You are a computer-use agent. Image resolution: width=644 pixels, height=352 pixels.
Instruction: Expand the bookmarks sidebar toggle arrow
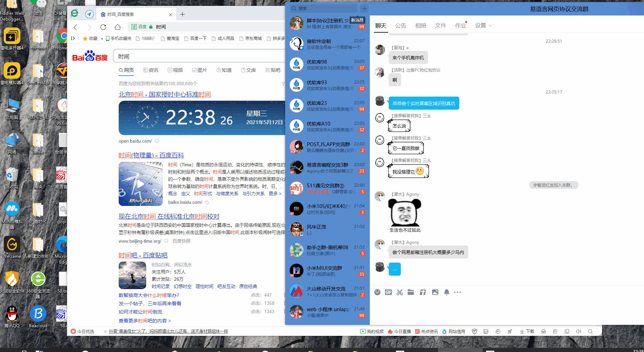pos(73,38)
